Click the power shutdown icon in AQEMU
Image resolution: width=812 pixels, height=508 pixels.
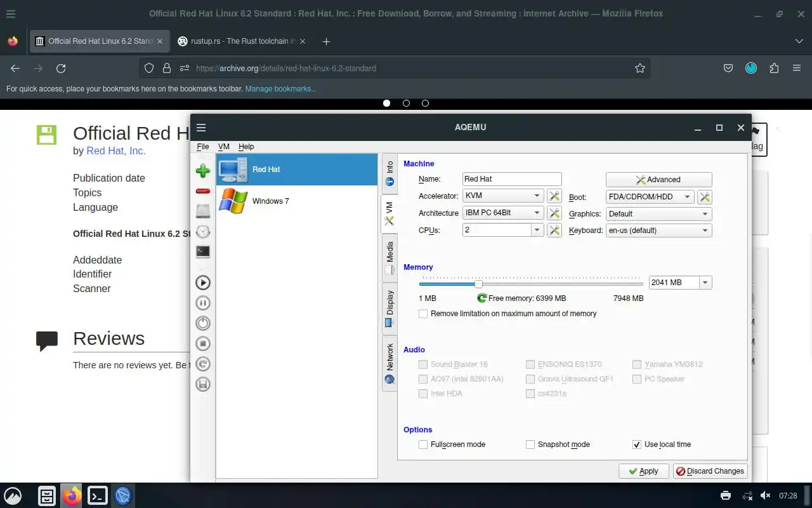(x=203, y=323)
